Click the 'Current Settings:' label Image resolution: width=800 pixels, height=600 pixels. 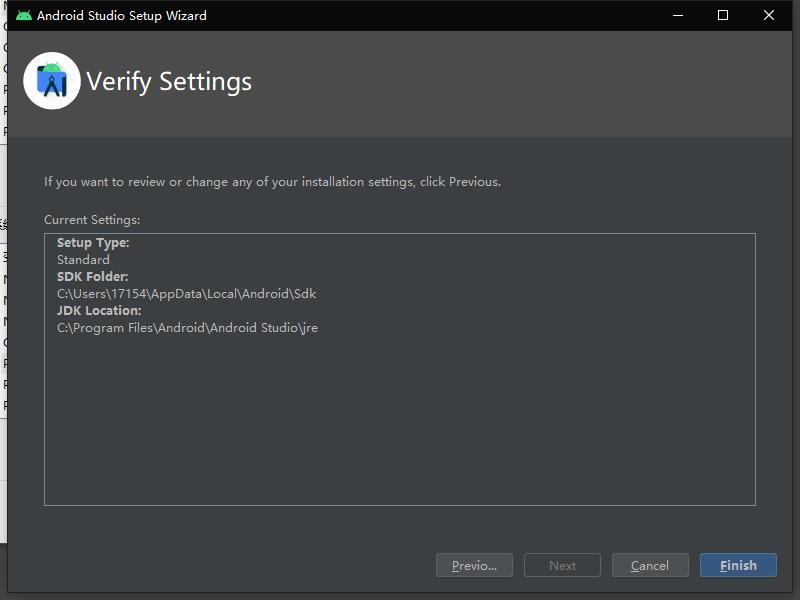[92, 220]
